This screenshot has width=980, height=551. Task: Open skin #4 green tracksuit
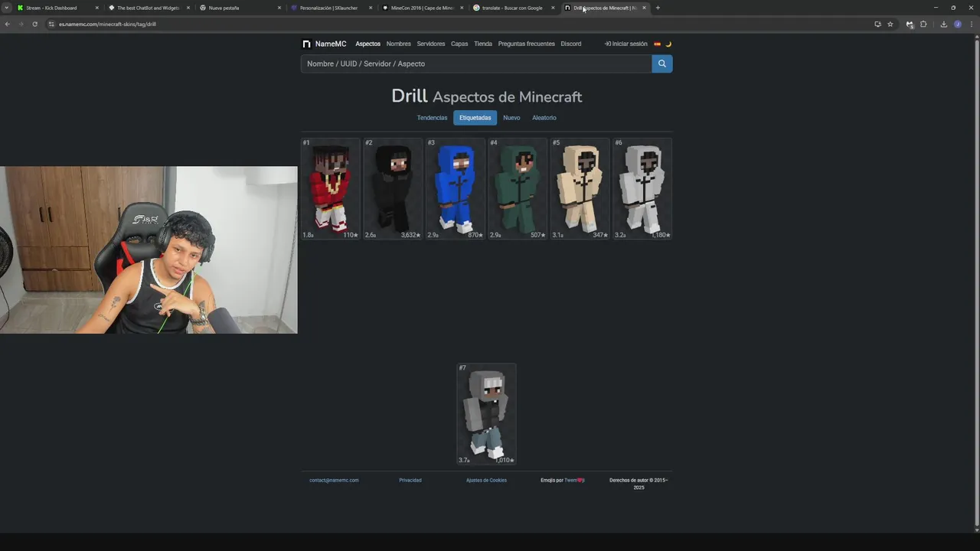tap(518, 188)
